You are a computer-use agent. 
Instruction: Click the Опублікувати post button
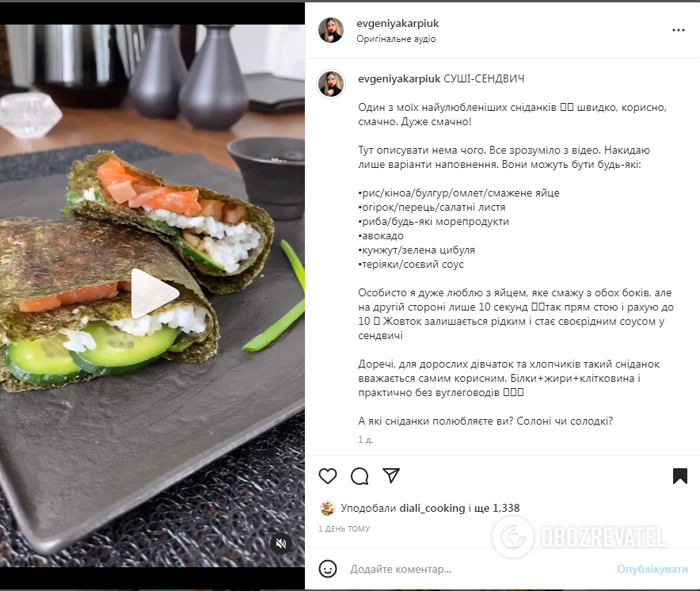pyautogui.click(x=652, y=569)
